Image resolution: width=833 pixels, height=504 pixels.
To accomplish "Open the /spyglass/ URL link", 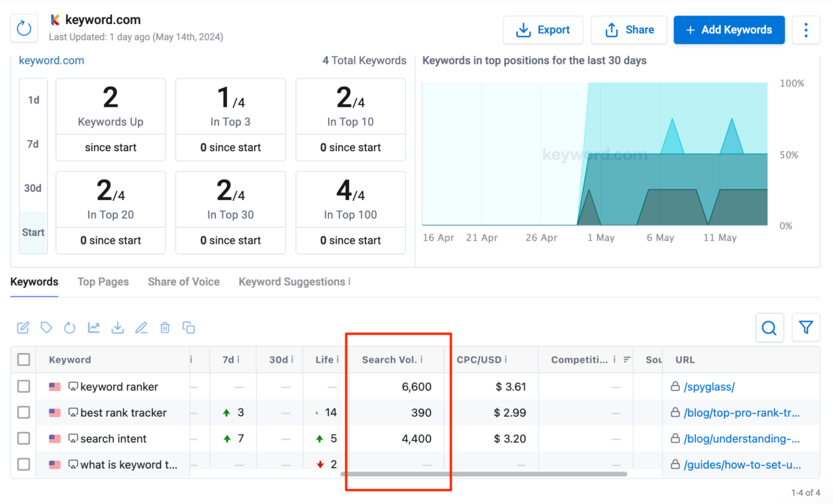I will (x=708, y=386).
